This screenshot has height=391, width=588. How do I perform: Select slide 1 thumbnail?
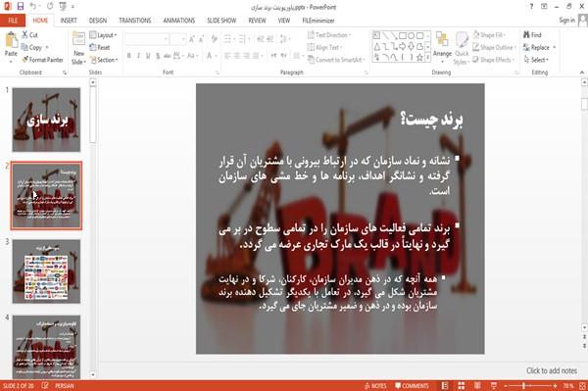pos(46,120)
